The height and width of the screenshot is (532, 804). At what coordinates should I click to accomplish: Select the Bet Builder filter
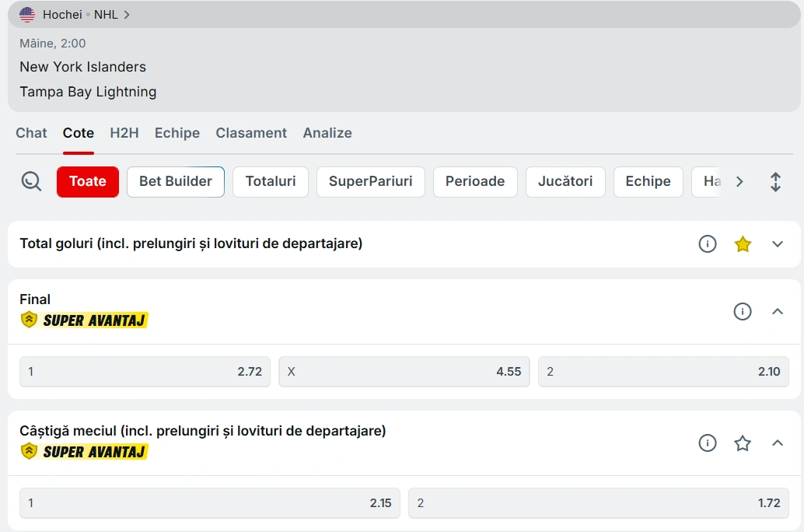click(176, 182)
